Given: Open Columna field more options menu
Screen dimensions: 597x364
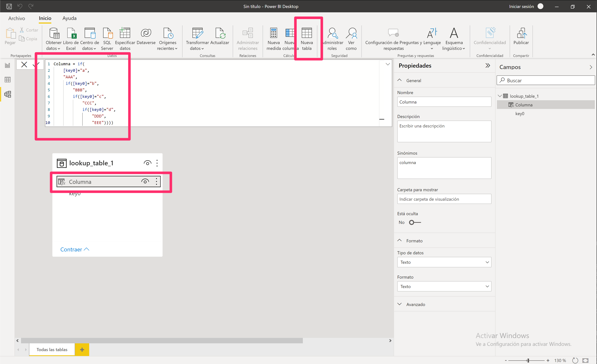Looking at the screenshot, I should [157, 181].
